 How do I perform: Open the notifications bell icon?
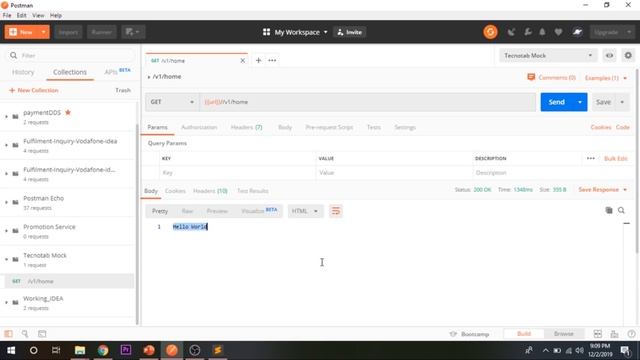(542, 32)
